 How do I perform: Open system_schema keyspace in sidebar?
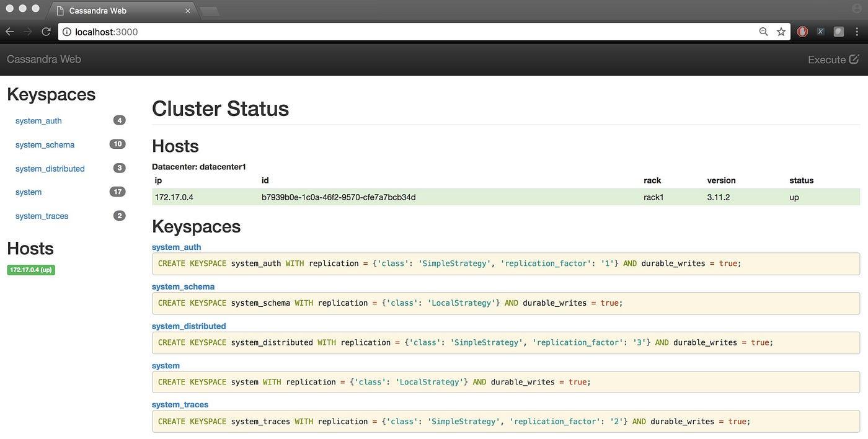tap(45, 144)
